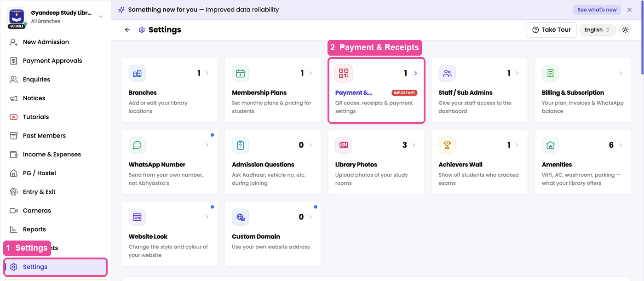This screenshot has height=281, width=644.
Task: Click the IMPORTANT badge on Payment card
Action: click(404, 93)
